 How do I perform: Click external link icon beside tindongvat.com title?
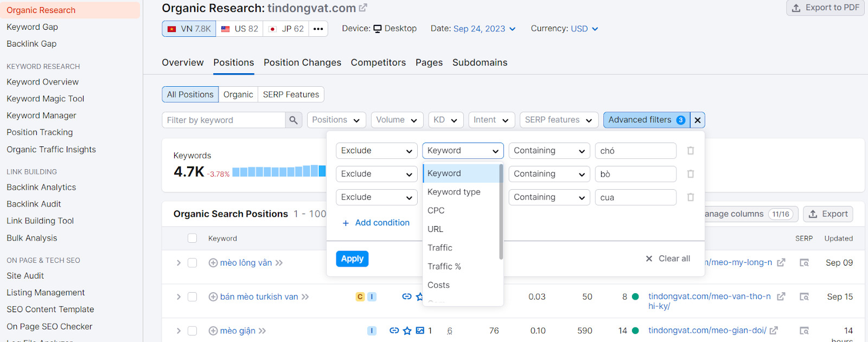[362, 8]
